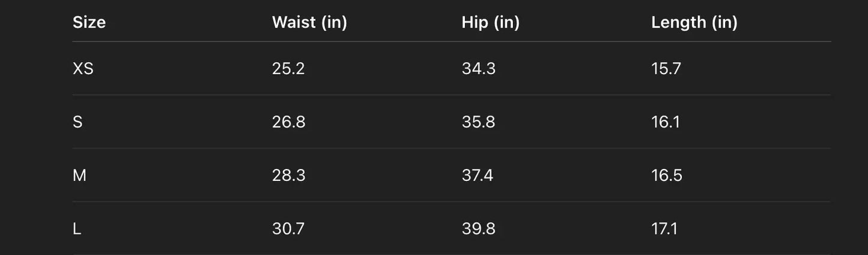Click the Size column header
This screenshot has width=868, height=255.
(89, 22)
